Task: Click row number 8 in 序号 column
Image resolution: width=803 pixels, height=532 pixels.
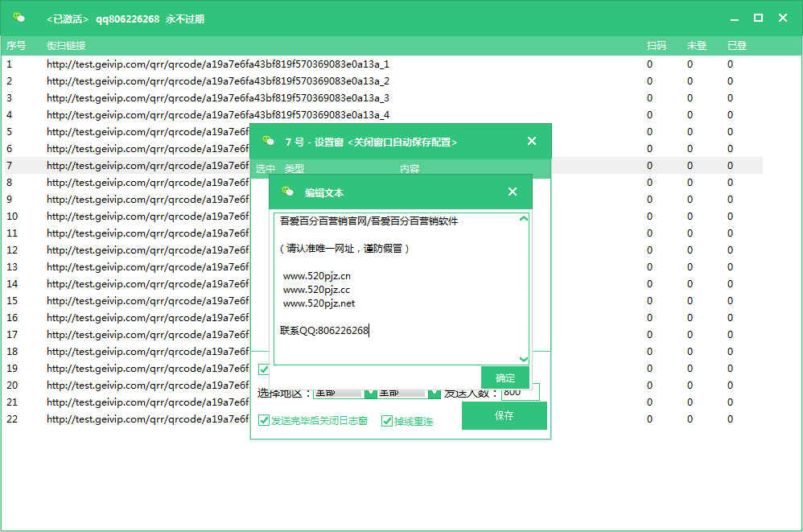Action: pyautogui.click(x=9, y=182)
